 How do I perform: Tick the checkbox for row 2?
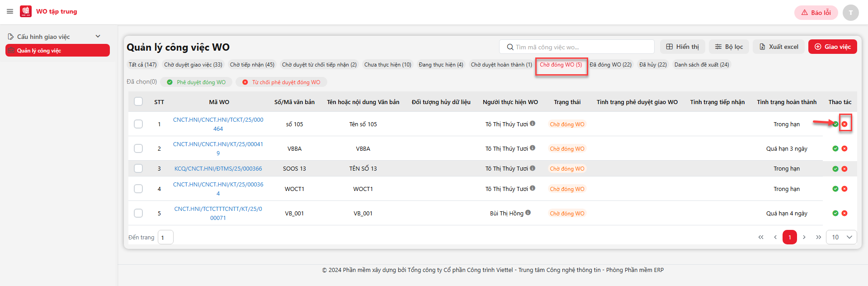[138, 148]
